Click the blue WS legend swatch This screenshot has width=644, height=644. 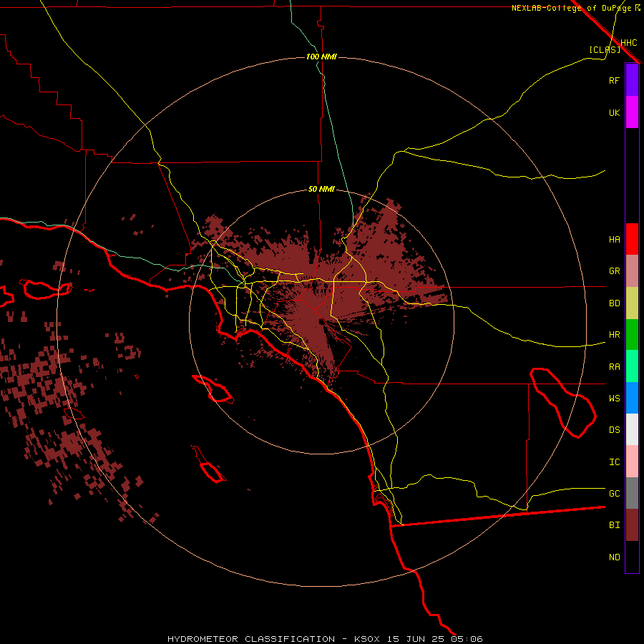coord(632,398)
